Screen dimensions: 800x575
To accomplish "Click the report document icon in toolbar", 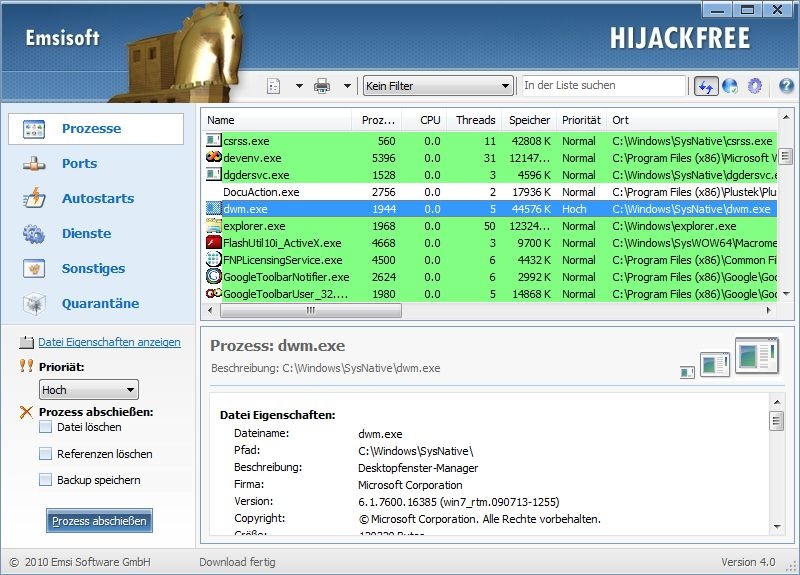I will 274,86.
